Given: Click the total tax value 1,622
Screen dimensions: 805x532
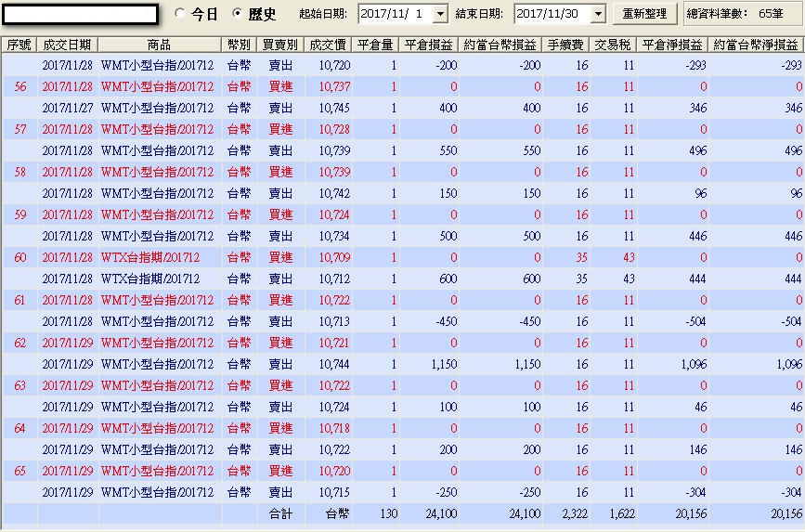Looking at the screenshot, I should point(622,513).
